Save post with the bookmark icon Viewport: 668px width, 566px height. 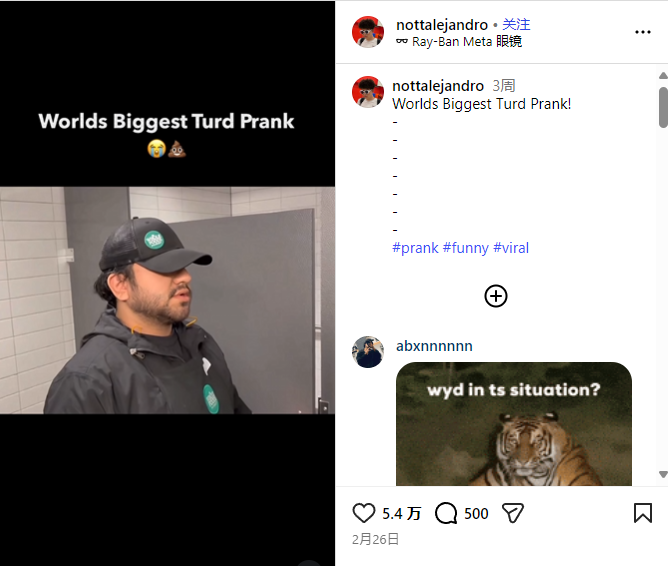[643, 513]
